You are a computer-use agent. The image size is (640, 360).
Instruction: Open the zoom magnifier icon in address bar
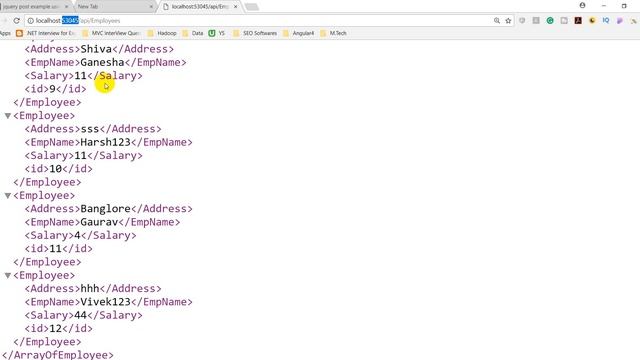click(497, 20)
